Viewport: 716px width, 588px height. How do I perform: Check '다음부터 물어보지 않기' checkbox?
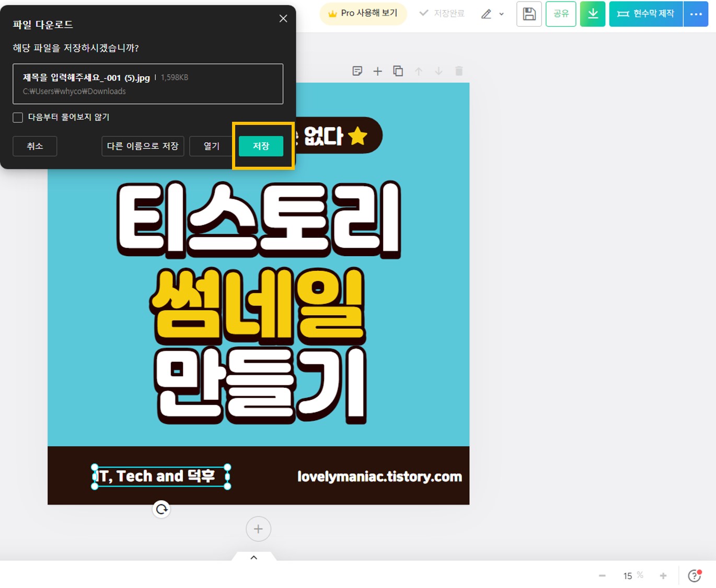18,118
